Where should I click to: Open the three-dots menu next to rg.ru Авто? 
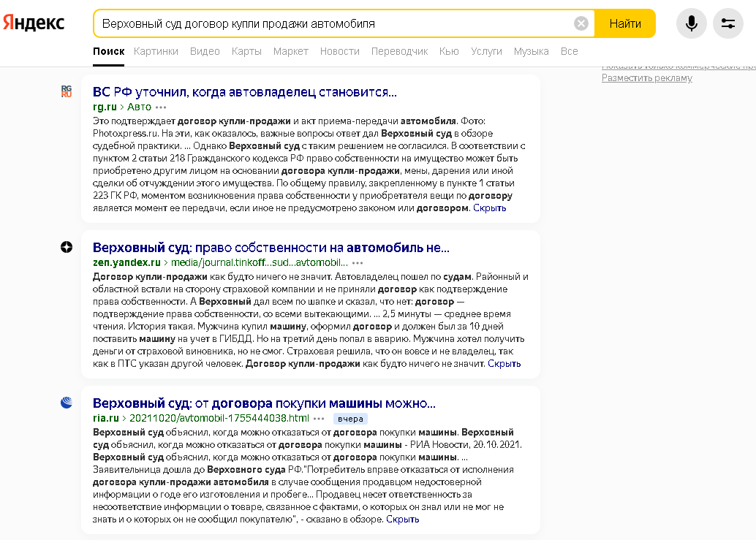pos(161,107)
